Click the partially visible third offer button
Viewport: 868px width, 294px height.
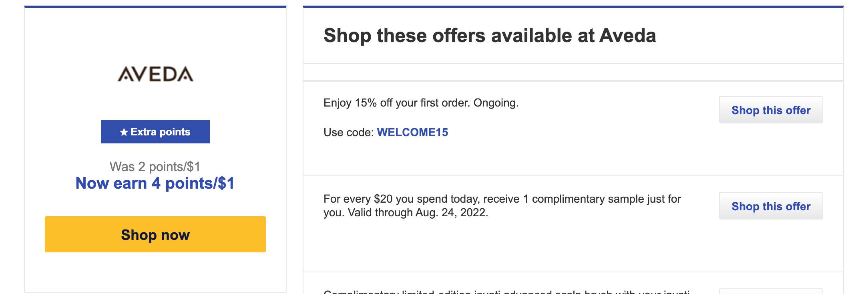(771, 291)
